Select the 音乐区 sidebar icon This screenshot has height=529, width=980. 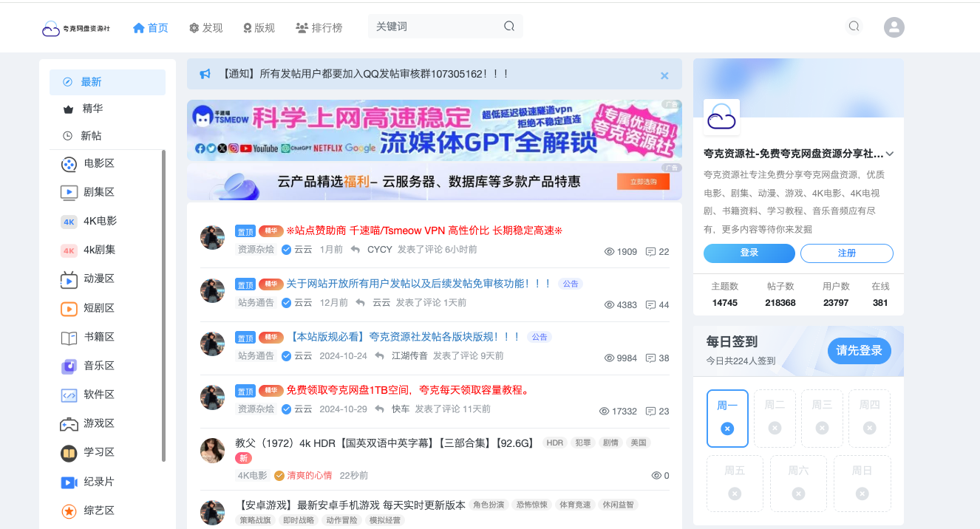pyautogui.click(x=68, y=366)
